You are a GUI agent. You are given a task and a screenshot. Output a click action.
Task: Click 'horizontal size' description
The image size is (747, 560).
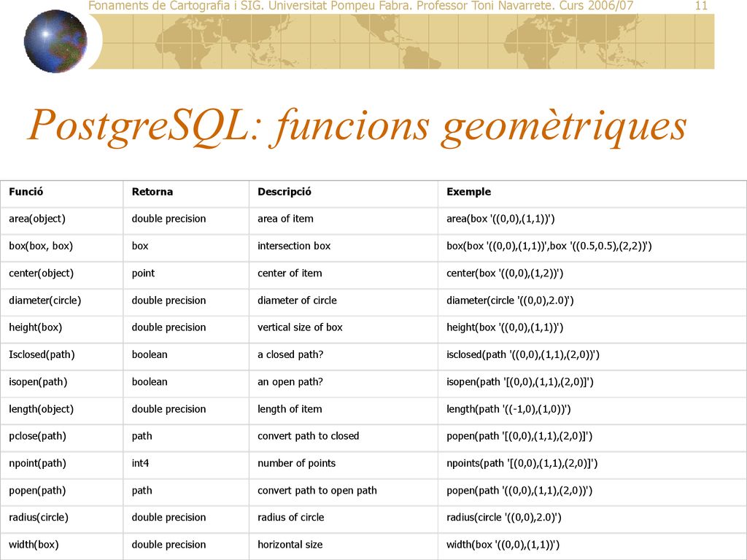coord(290,545)
